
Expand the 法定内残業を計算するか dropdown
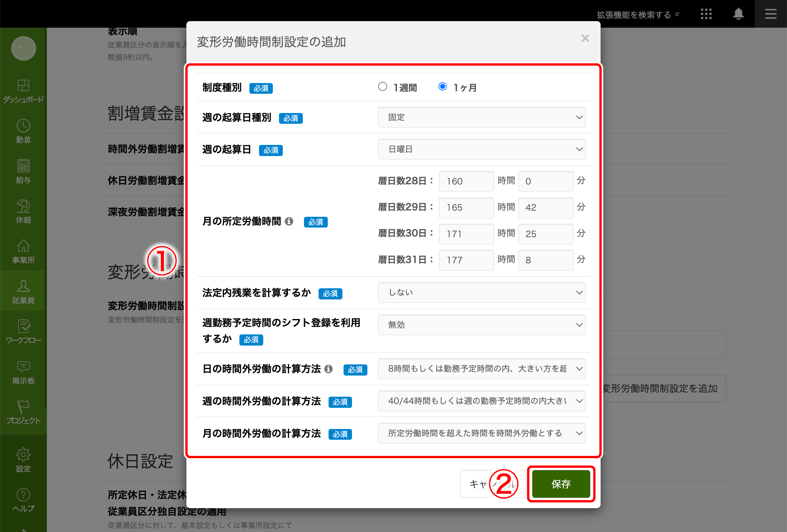481,293
